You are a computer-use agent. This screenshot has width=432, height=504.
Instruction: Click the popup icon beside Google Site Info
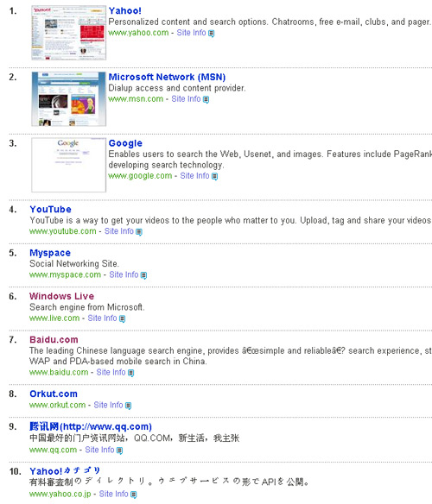pyautogui.click(x=215, y=176)
